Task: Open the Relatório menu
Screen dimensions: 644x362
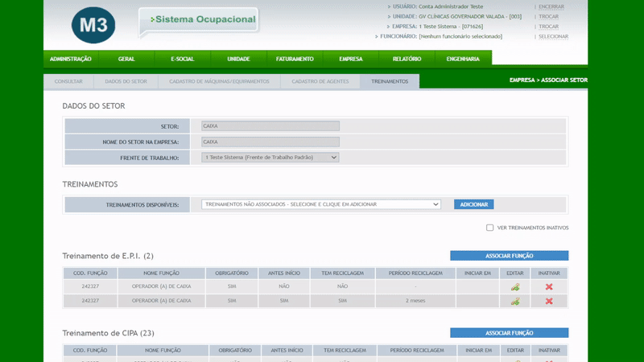Action: click(x=407, y=59)
